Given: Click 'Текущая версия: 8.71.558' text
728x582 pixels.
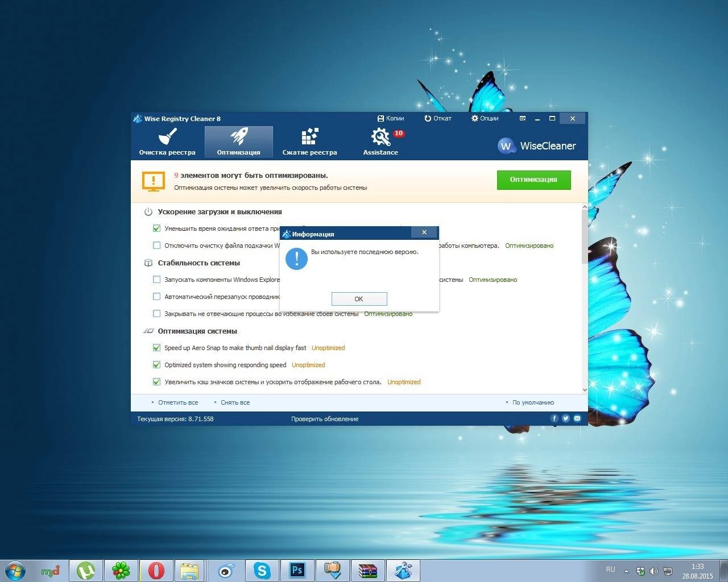Looking at the screenshot, I should click(x=175, y=419).
